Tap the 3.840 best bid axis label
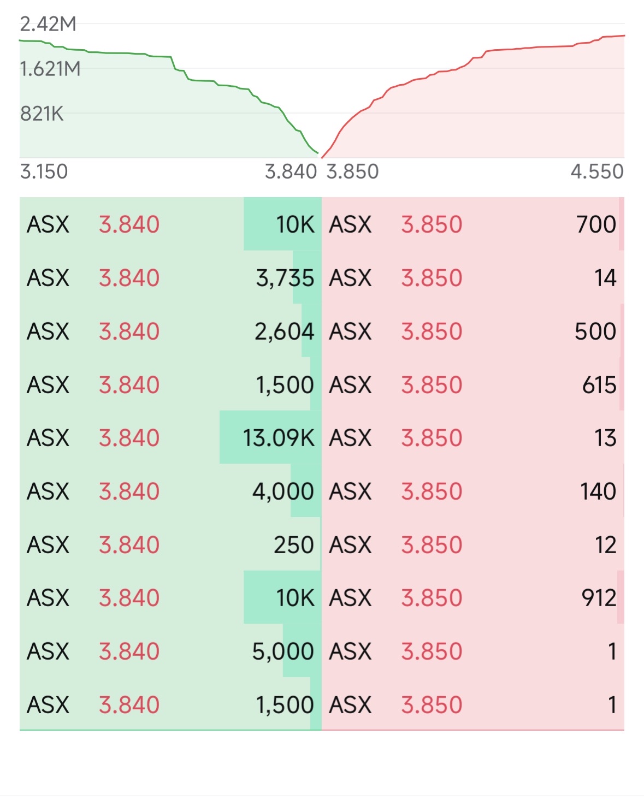 click(x=291, y=172)
